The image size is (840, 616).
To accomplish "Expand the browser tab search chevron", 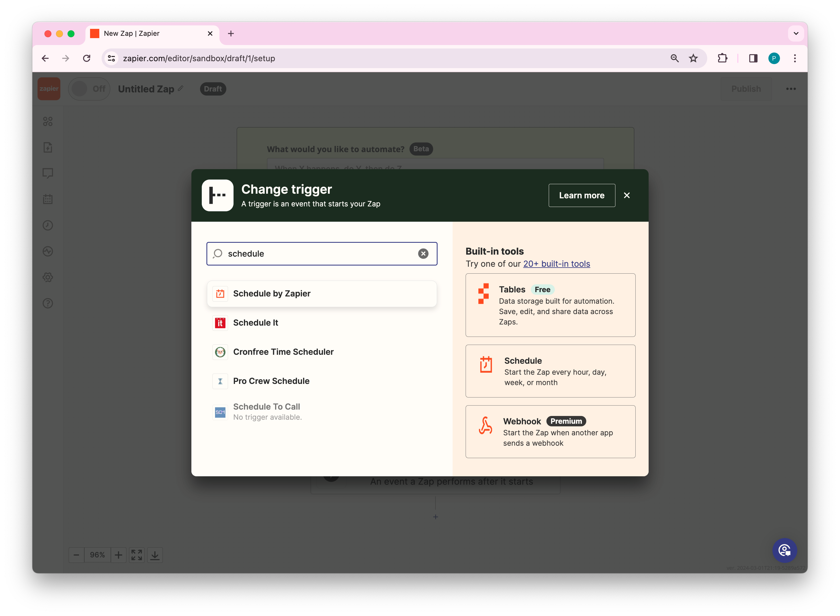I will pos(796,33).
